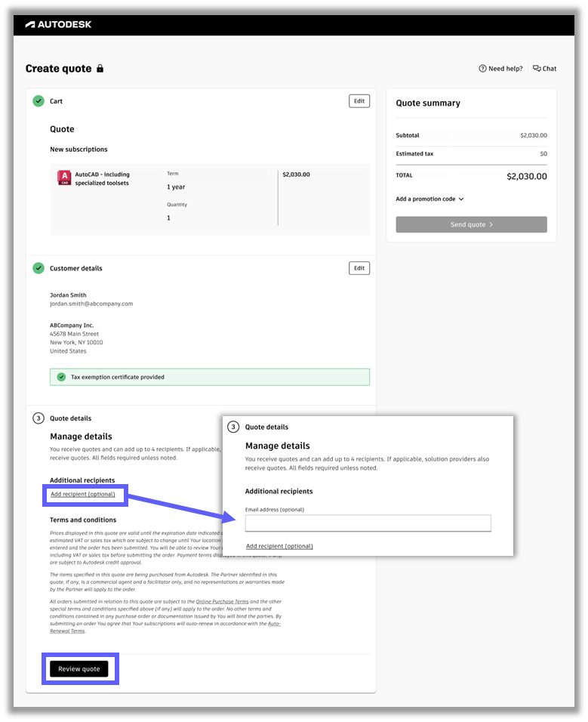Click the TOTAL amount $2,030.00
Viewport: 588px width, 722px height.
tap(527, 177)
